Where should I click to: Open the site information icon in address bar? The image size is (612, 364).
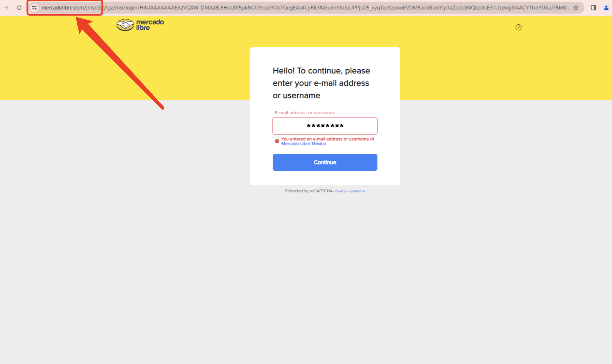tap(34, 8)
